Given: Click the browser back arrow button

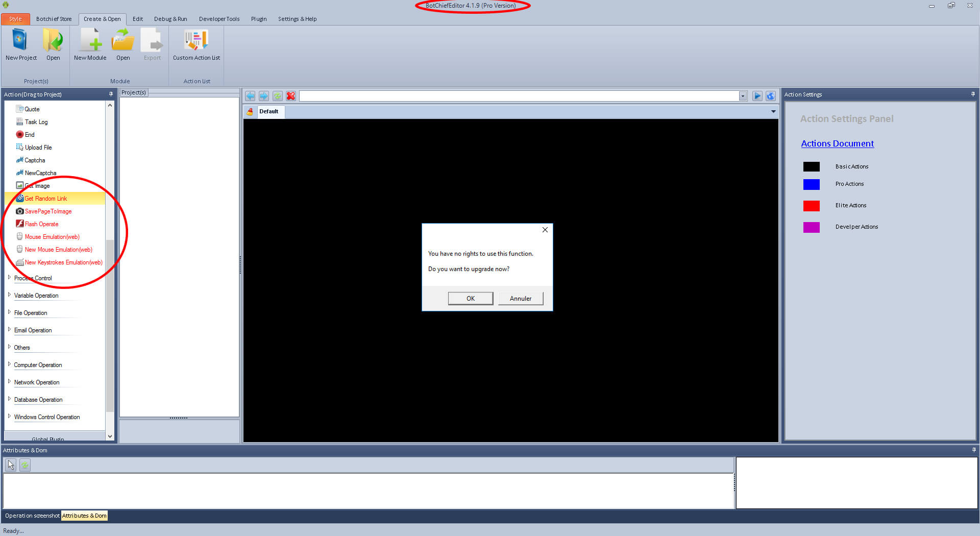Looking at the screenshot, I should coord(250,96).
